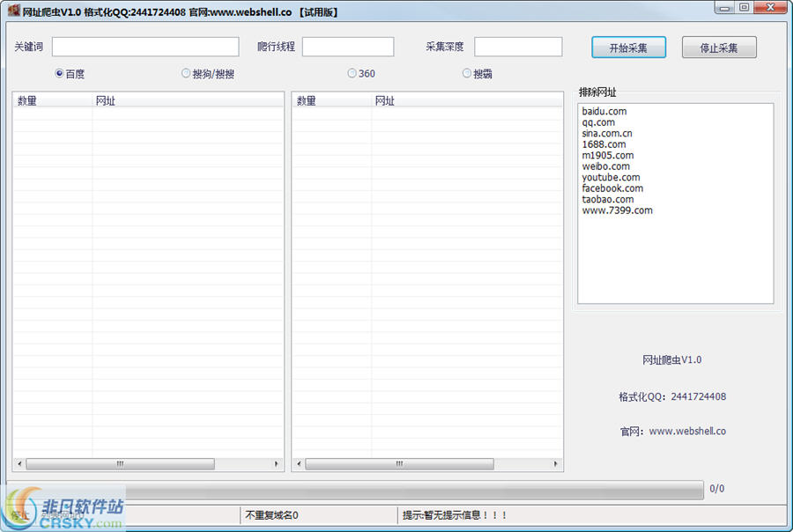Click right list scrollbar left arrow
The width and height of the screenshot is (793, 532).
[x=299, y=463]
